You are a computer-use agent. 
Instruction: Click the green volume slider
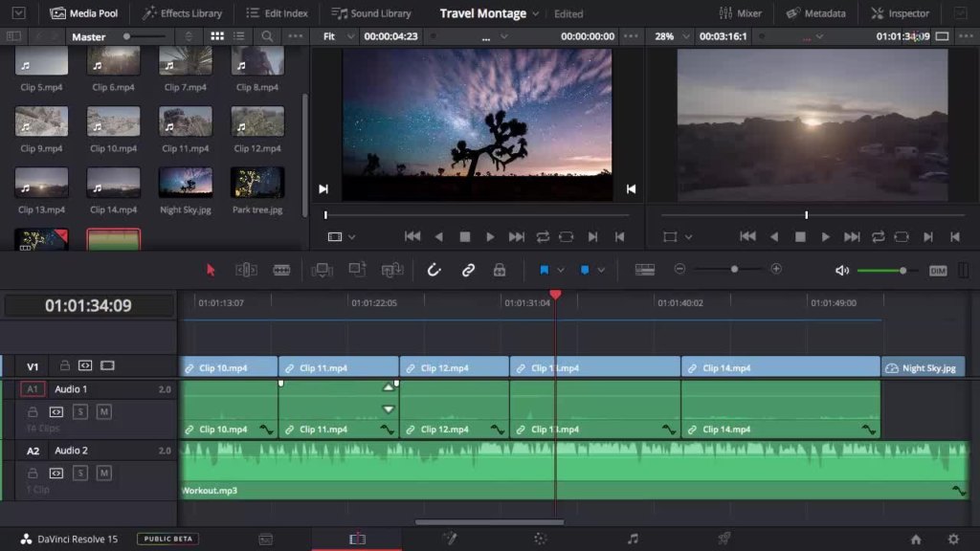coord(881,271)
